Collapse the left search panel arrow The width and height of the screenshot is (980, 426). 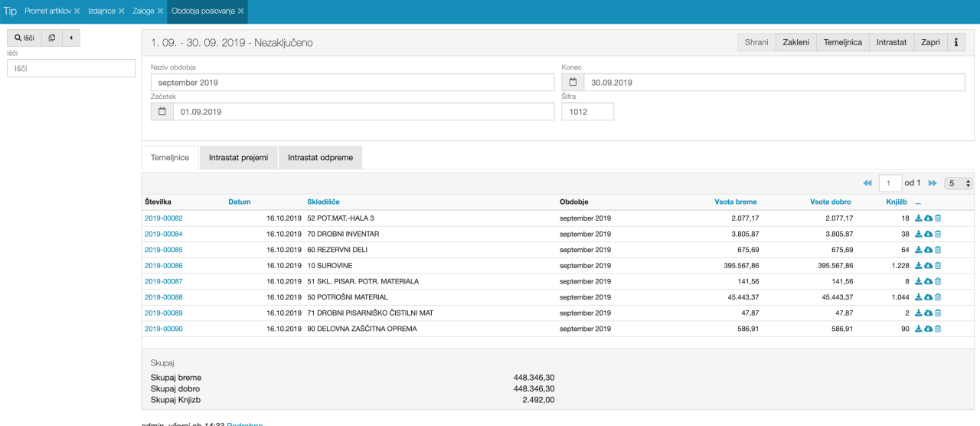point(71,38)
